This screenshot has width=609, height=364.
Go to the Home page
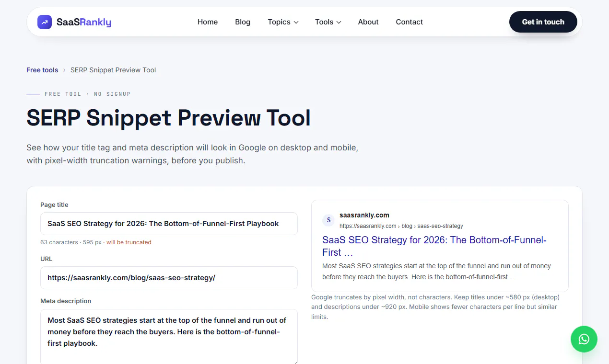point(208,22)
